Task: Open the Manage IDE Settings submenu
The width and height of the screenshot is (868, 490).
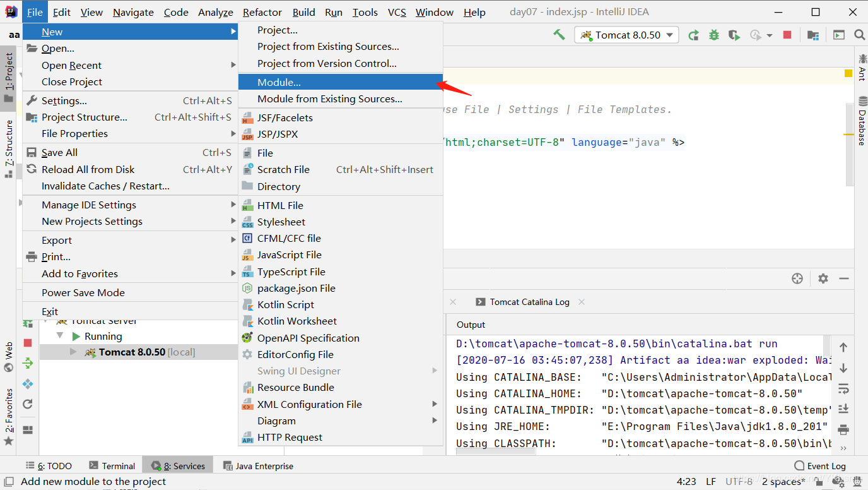Action: pyautogui.click(x=130, y=205)
